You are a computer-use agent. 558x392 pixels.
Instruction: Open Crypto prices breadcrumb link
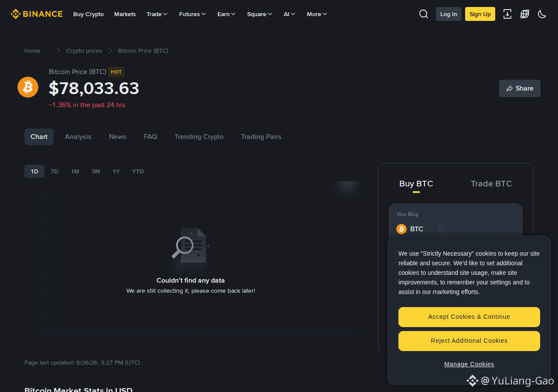pyautogui.click(x=84, y=51)
